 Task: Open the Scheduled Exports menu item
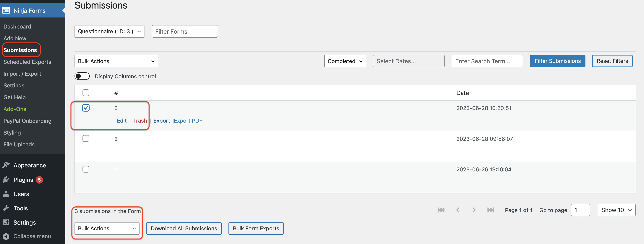(x=27, y=62)
